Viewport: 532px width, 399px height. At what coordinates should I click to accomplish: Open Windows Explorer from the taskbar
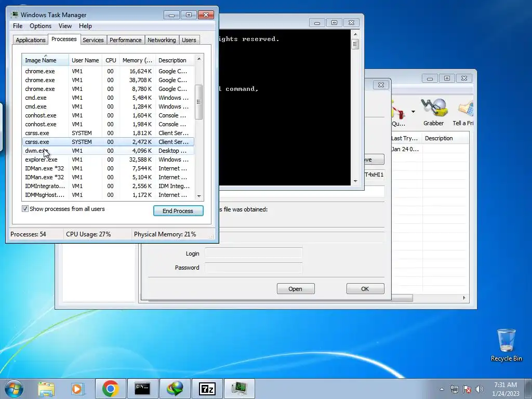pos(46,389)
